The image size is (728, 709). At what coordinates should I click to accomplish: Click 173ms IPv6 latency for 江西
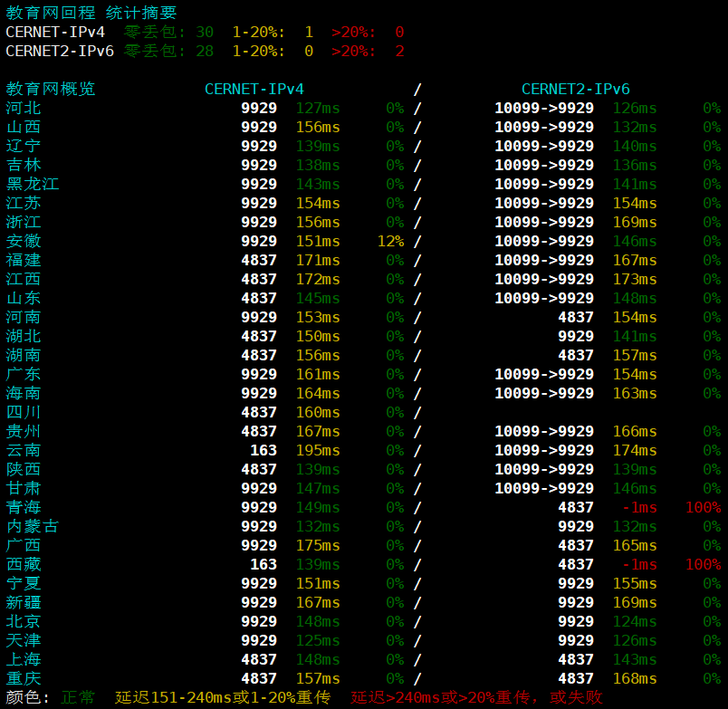click(635, 280)
